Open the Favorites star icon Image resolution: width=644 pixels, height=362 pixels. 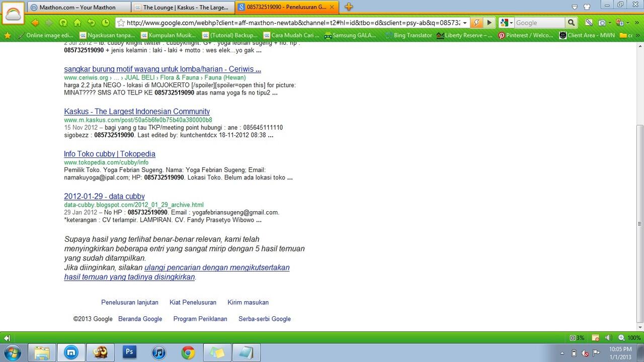coord(7,35)
